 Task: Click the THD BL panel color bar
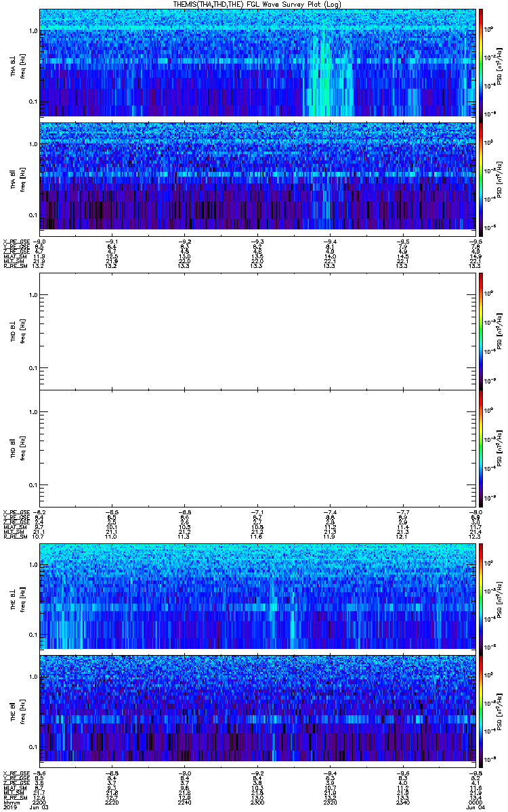481,331
